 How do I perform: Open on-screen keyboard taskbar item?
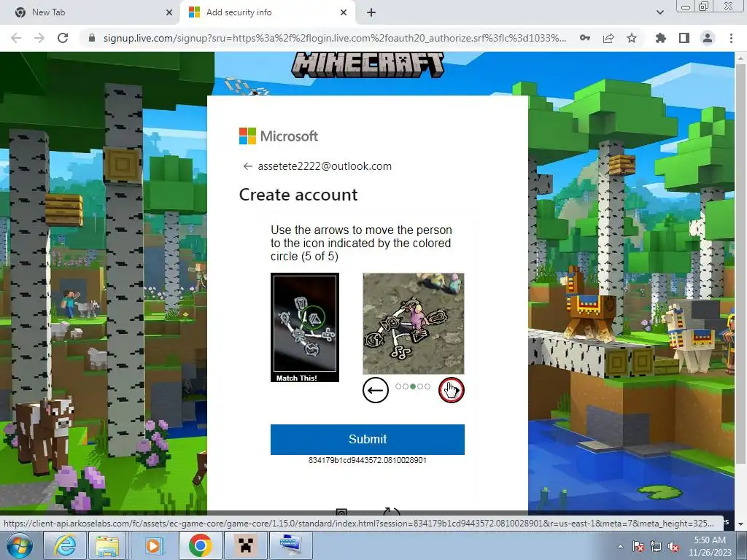(290, 545)
